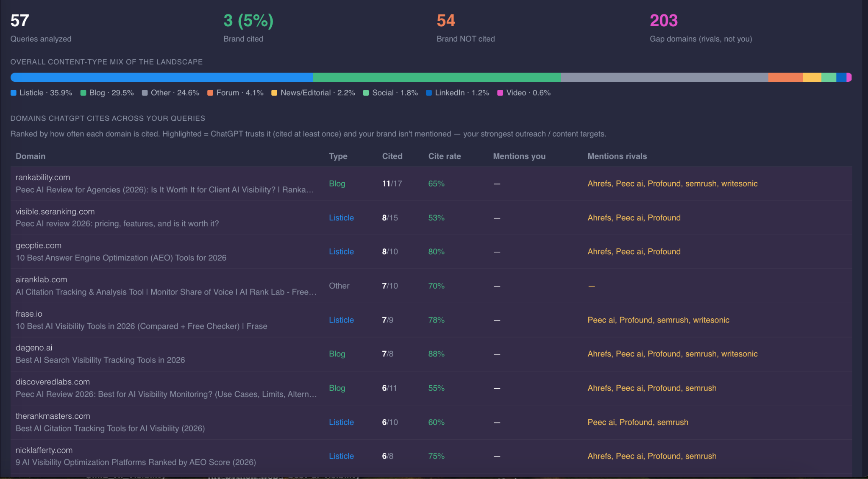Screen dimensions: 868x479
Task: Click the 53% cite rate value
Action: point(436,217)
